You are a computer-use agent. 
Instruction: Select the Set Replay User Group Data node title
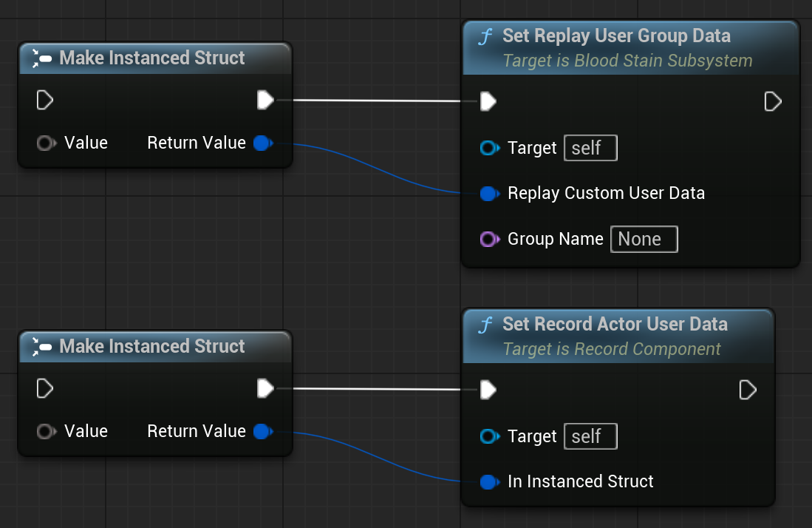click(616, 35)
